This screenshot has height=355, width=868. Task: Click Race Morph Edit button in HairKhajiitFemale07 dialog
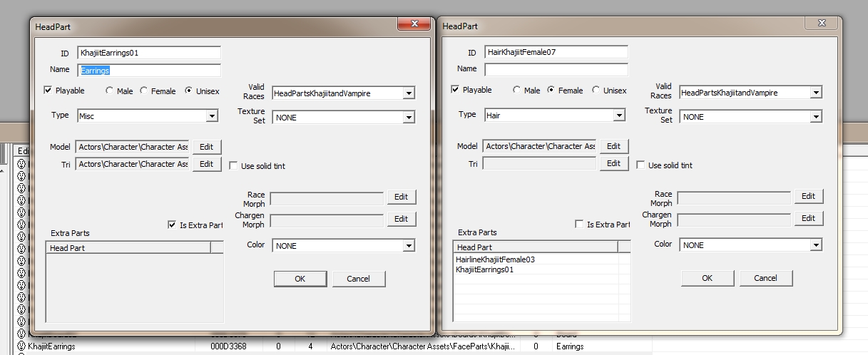pyautogui.click(x=807, y=196)
